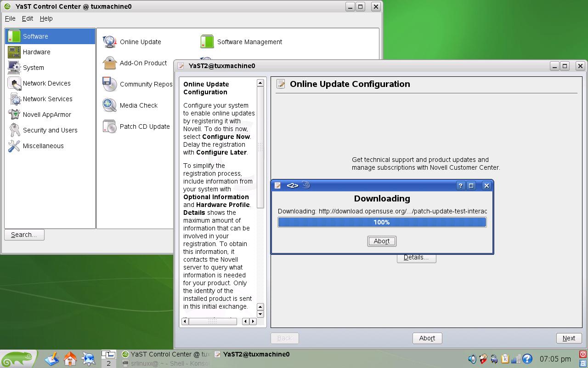588x368 pixels.
Task: Select the Novell AppArmor category
Action: [x=50, y=115]
